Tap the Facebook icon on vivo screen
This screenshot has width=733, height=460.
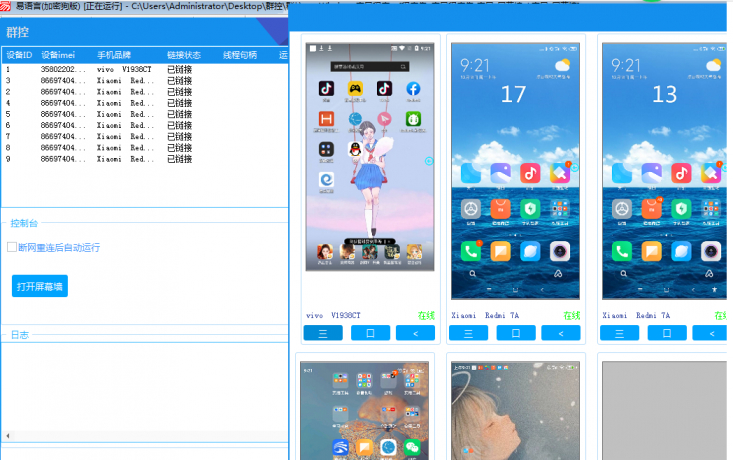click(413, 88)
